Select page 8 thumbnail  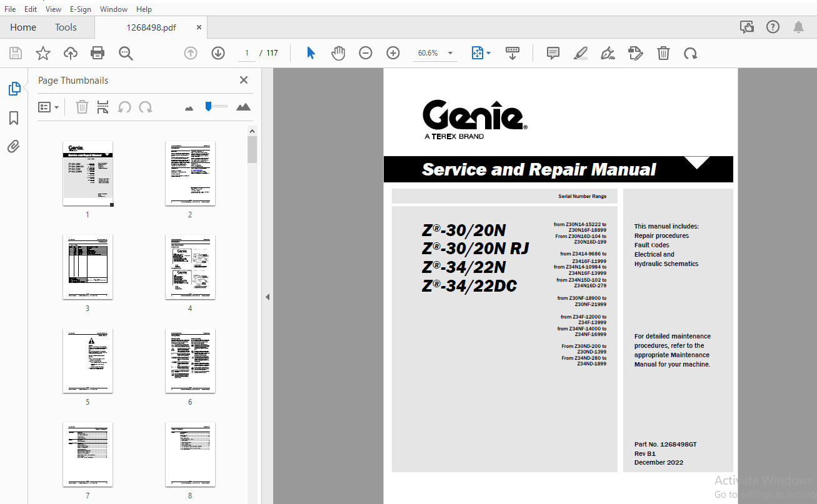[190, 455]
